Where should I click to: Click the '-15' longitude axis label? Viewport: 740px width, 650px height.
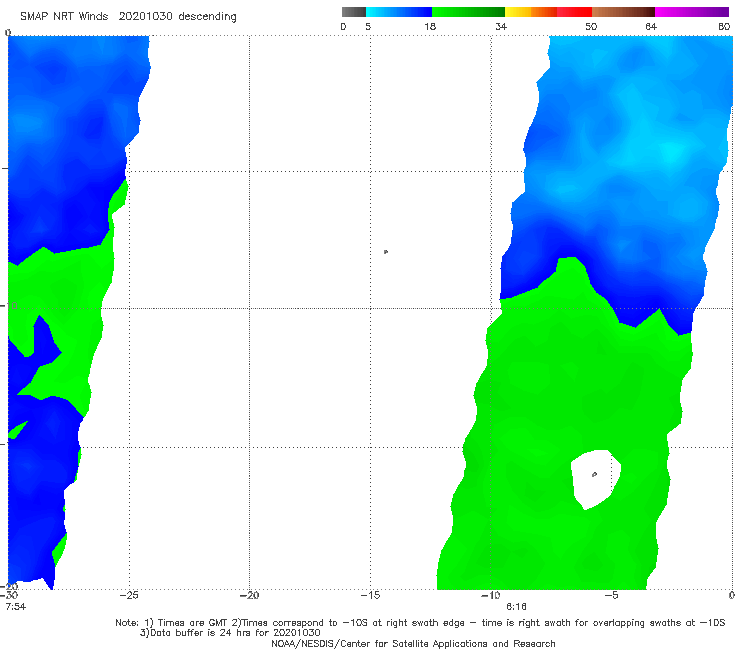370,595
